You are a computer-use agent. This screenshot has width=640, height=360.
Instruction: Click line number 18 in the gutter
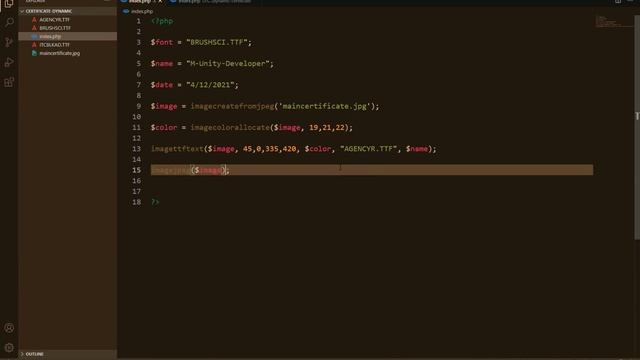pos(136,202)
